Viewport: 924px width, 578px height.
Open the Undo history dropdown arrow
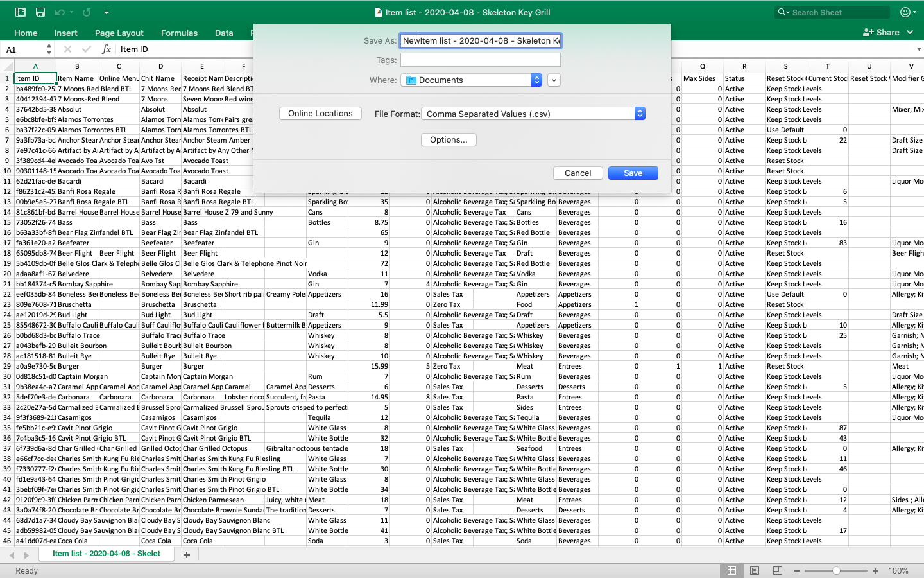click(71, 12)
